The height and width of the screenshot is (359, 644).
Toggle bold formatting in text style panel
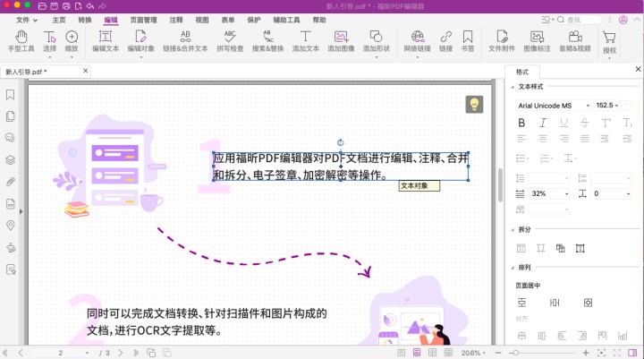[520, 123]
